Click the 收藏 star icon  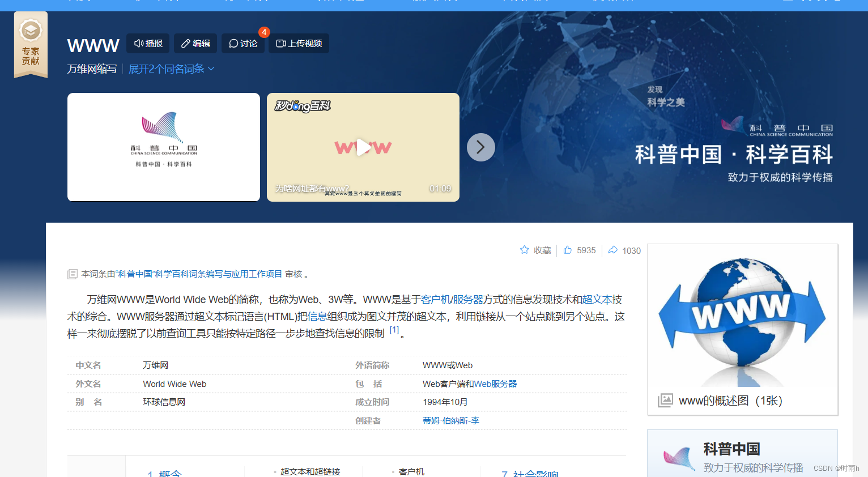coord(525,250)
